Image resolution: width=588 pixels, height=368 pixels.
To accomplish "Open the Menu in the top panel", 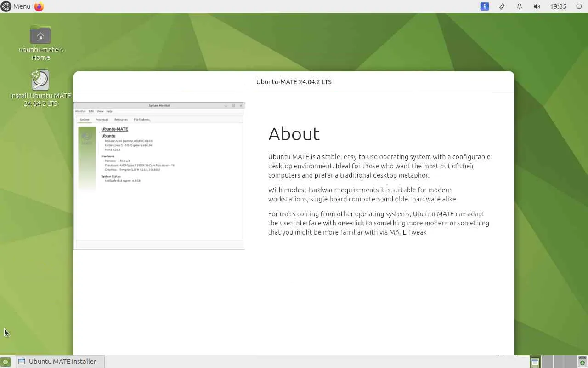I will pyautogui.click(x=16, y=6).
